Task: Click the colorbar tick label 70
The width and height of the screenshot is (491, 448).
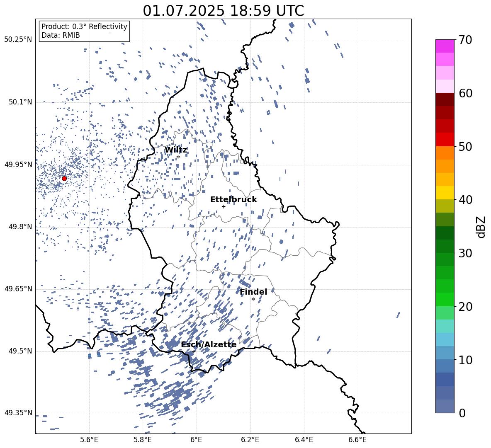Action: coord(465,40)
